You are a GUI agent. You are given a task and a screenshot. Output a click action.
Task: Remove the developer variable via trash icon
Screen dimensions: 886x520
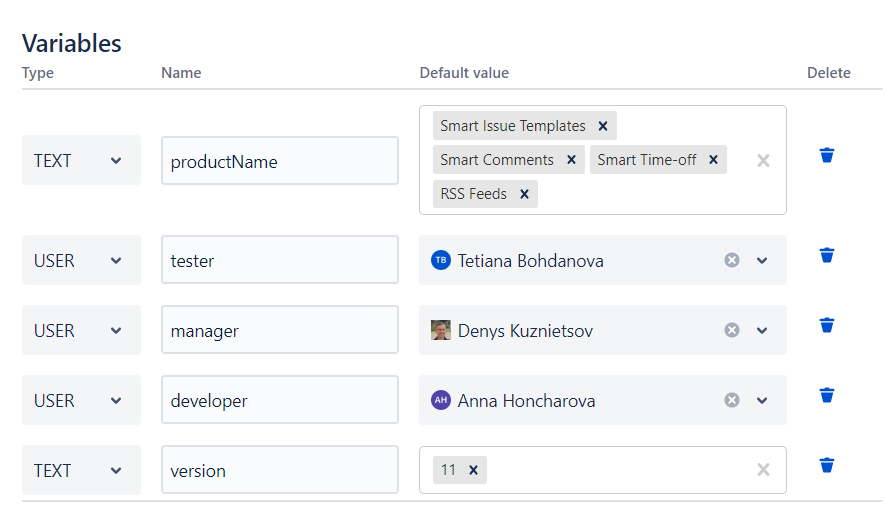(826, 395)
